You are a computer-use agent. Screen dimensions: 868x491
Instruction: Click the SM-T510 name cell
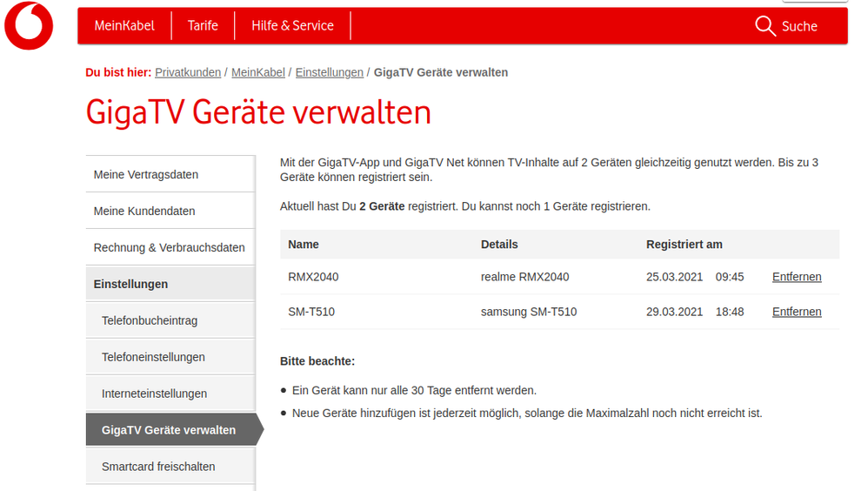tap(311, 312)
